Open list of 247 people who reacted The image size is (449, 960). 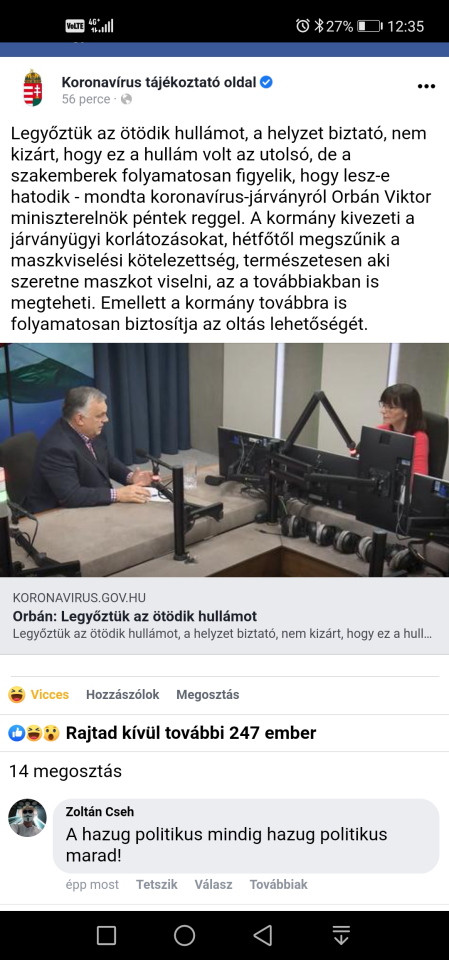(191, 733)
